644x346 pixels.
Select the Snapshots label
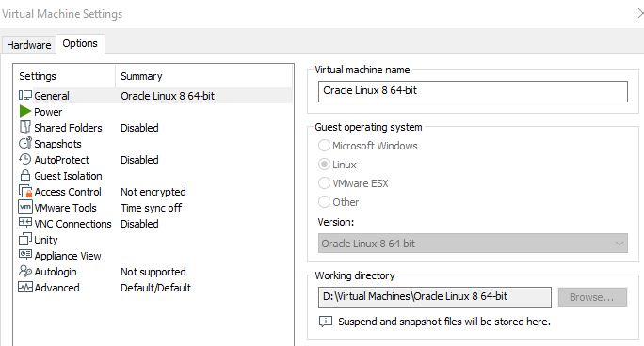point(57,144)
